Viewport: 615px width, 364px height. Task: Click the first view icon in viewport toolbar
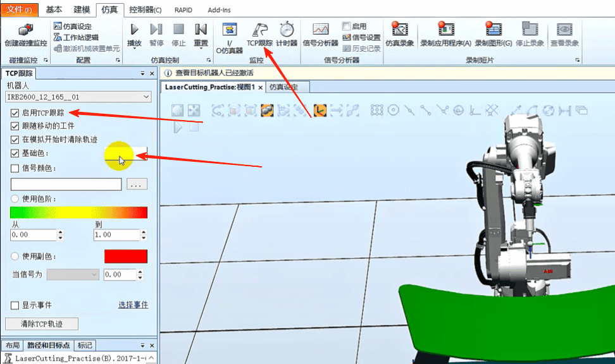[177, 111]
